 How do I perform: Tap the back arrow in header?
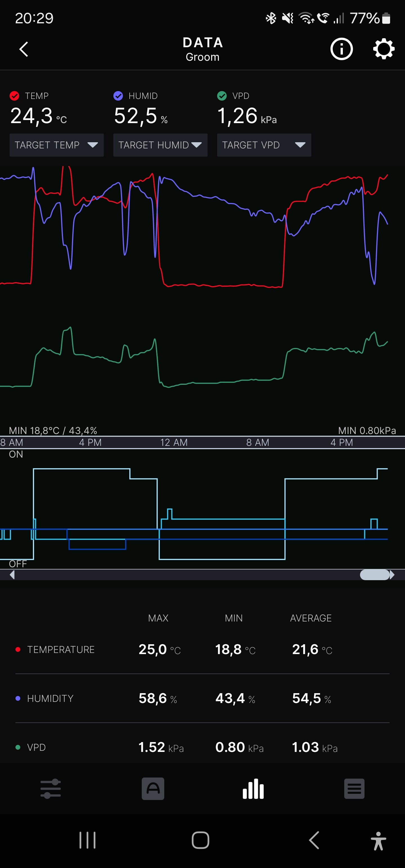(24, 49)
